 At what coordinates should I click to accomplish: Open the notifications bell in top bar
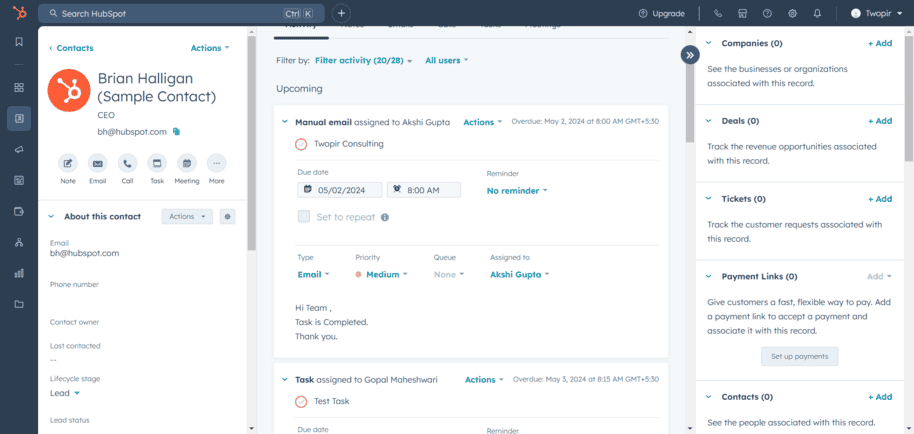point(817,13)
